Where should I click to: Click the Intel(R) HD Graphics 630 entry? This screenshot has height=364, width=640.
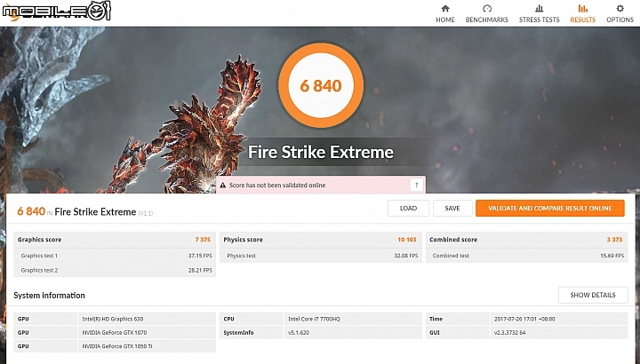113,319
